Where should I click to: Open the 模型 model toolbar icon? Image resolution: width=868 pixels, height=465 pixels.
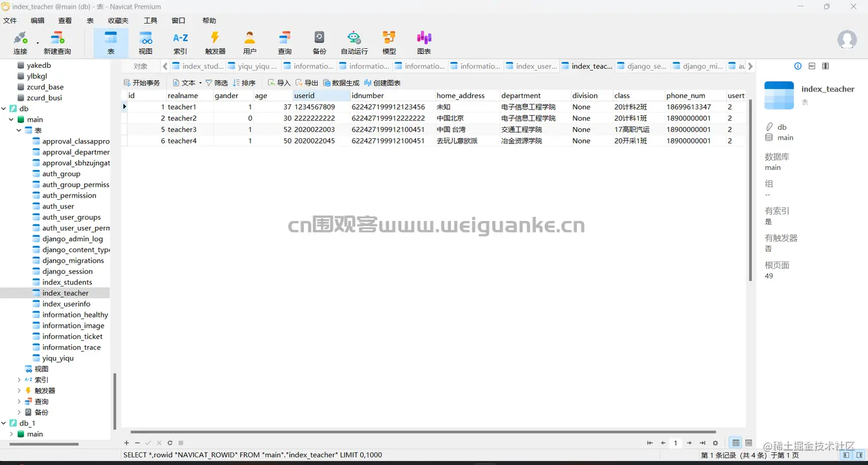click(x=389, y=43)
